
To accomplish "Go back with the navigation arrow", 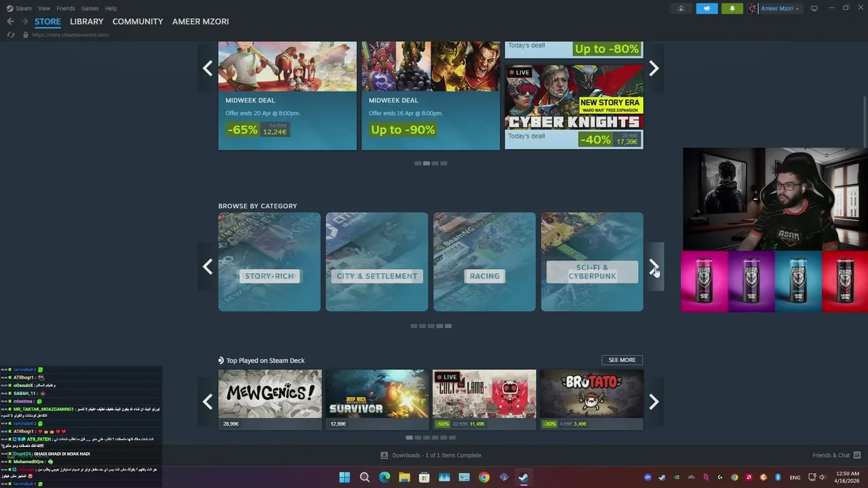I will pyautogui.click(x=10, y=22).
